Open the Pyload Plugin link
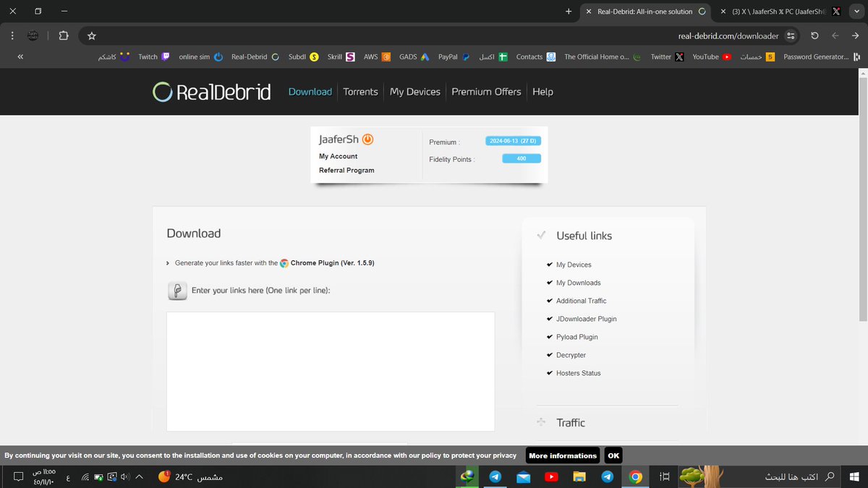The width and height of the screenshot is (868, 488). point(577,337)
